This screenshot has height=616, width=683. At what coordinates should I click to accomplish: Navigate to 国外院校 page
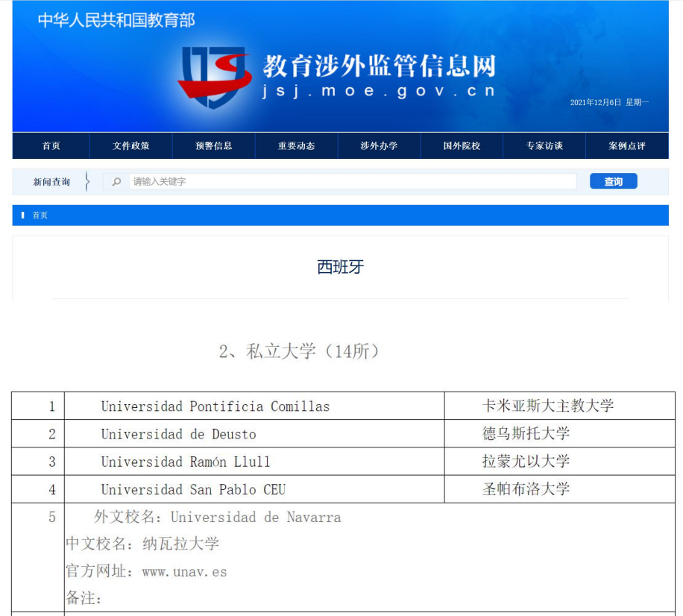[462, 145]
